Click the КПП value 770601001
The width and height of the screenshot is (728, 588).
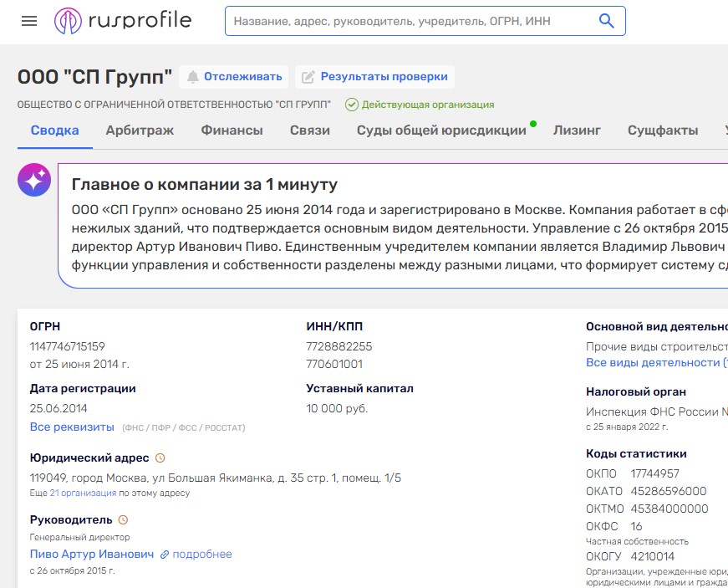pyautogui.click(x=334, y=364)
